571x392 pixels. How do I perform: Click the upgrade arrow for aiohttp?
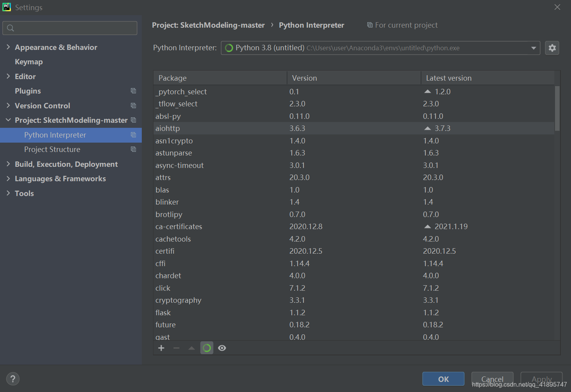pos(428,128)
